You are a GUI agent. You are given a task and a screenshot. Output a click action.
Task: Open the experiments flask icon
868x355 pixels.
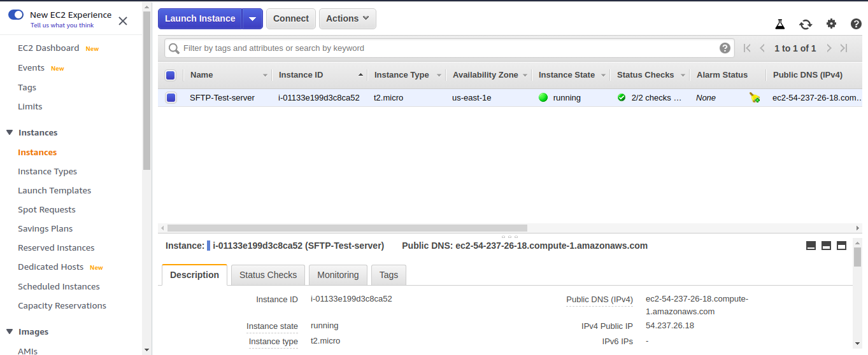(x=779, y=24)
